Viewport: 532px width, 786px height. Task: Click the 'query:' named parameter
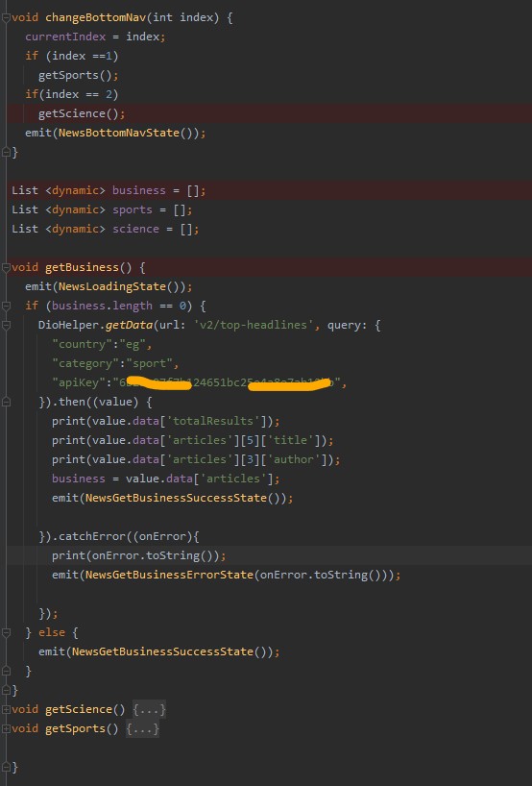pyautogui.click(x=348, y=325)
